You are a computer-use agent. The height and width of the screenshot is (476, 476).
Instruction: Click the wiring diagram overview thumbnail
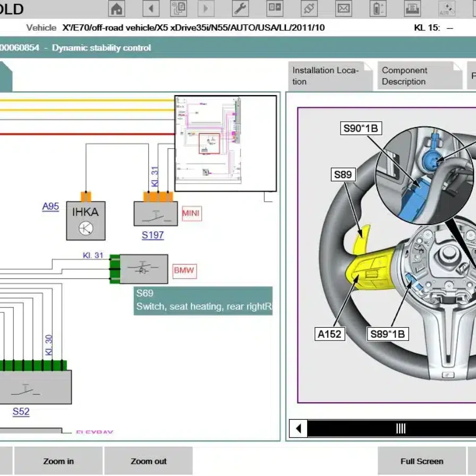[226, 143]
